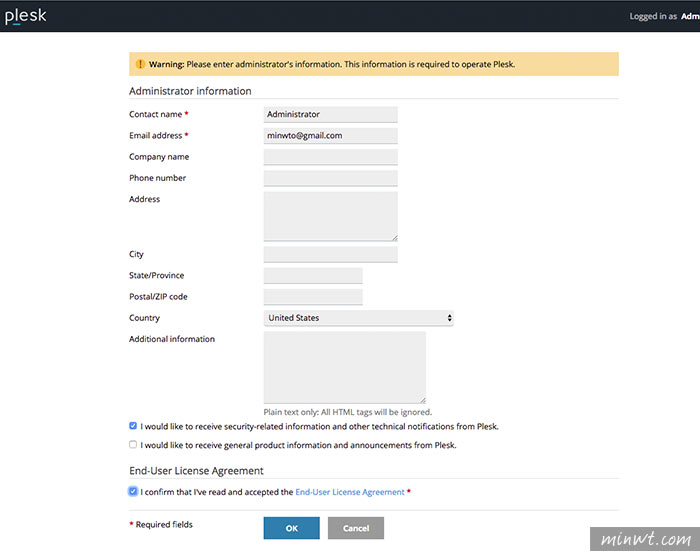Click the Email address field
The image size is (700, 551).
click(x=330, y=136)
